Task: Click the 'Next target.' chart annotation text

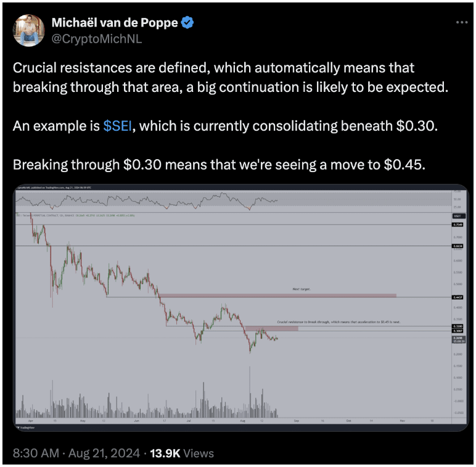Action: coord(302,289)
